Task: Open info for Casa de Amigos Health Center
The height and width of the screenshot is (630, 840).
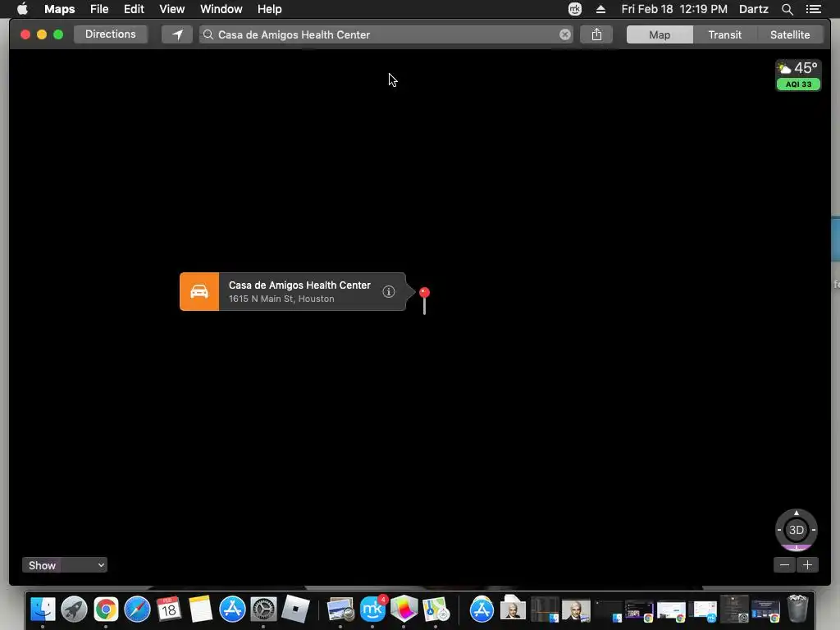Action: point(388,291)
